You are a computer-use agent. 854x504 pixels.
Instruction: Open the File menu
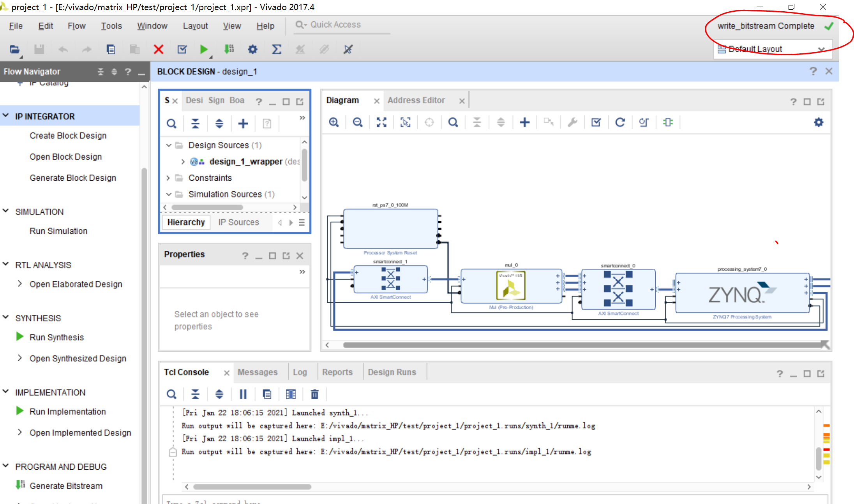tap(16, 26)
